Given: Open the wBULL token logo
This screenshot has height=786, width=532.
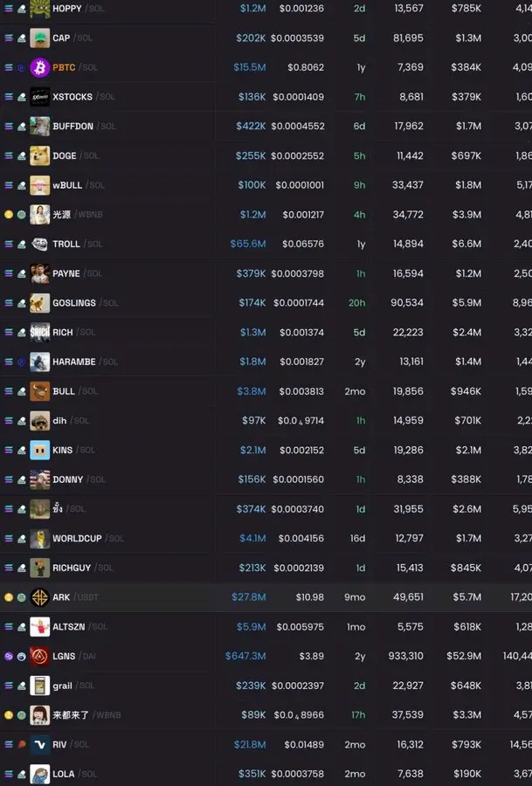Looking at the screenshot, I should (39, 185).
